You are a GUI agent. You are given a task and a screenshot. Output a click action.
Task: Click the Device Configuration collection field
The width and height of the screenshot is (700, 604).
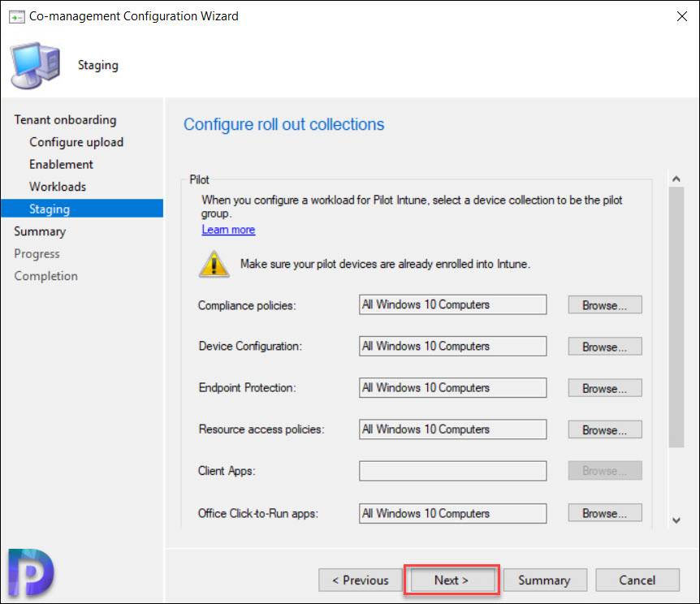click(x=452, y=346)
